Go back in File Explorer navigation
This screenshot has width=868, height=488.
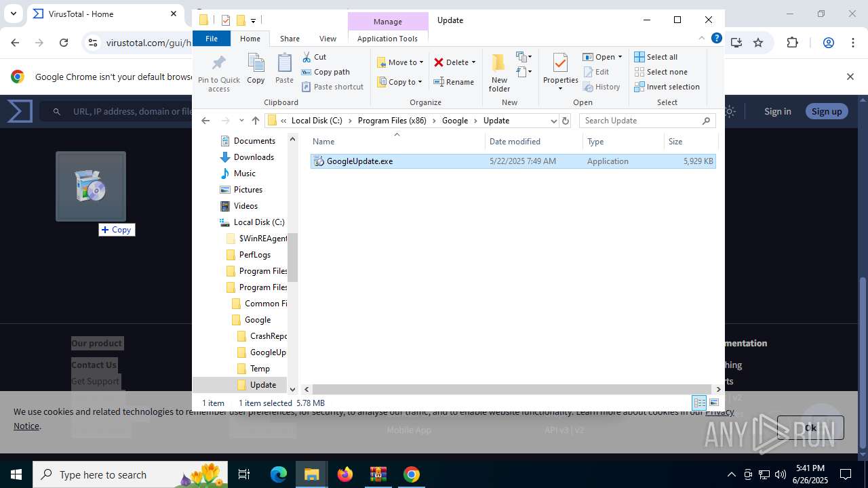pos(205,121)
